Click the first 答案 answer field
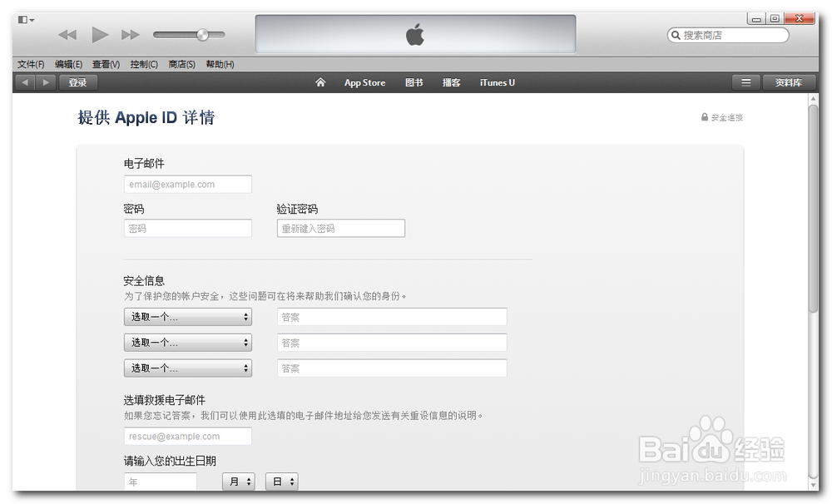The height and width of the screenshot is (504, 832). 392,317
